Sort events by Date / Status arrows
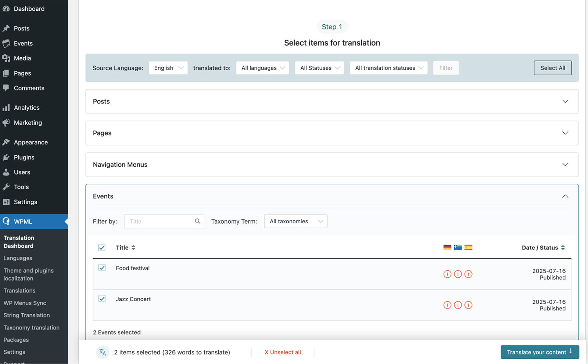 [x=563, y=248]
